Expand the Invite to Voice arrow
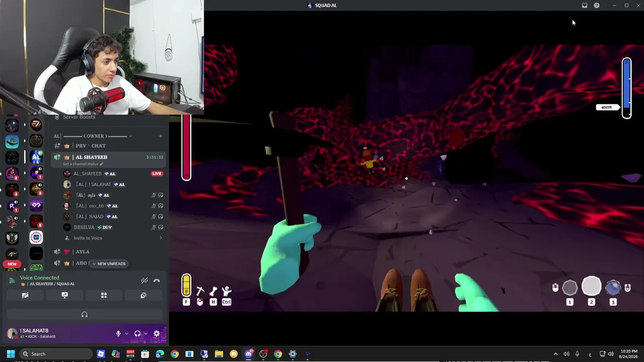 pyautogui.click(x=161, y=238)
